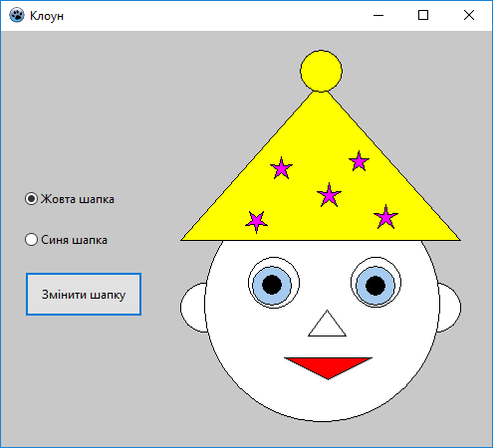Click the clown's red mouth
This screenshot has width=493, height=448.
328,367
